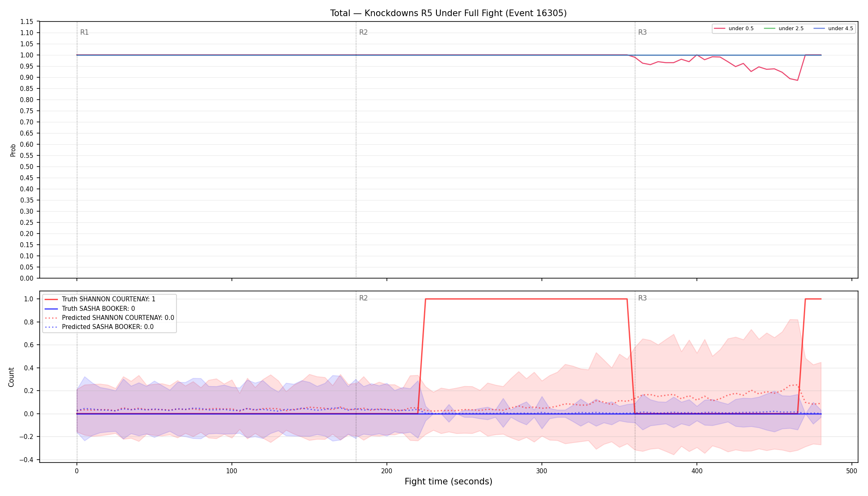Click the 'under 0.5' legend entry
This screenshot has height=496, width=868.
coord(734,29)
